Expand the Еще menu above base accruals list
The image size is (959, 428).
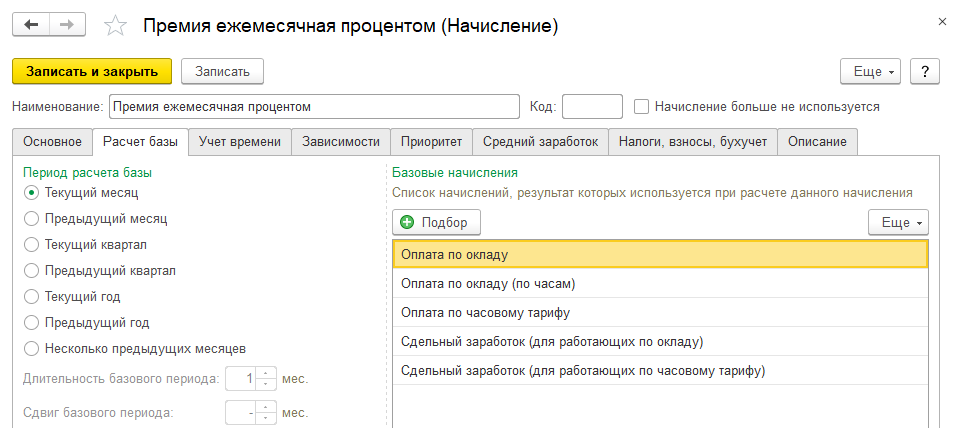point(898,222)
